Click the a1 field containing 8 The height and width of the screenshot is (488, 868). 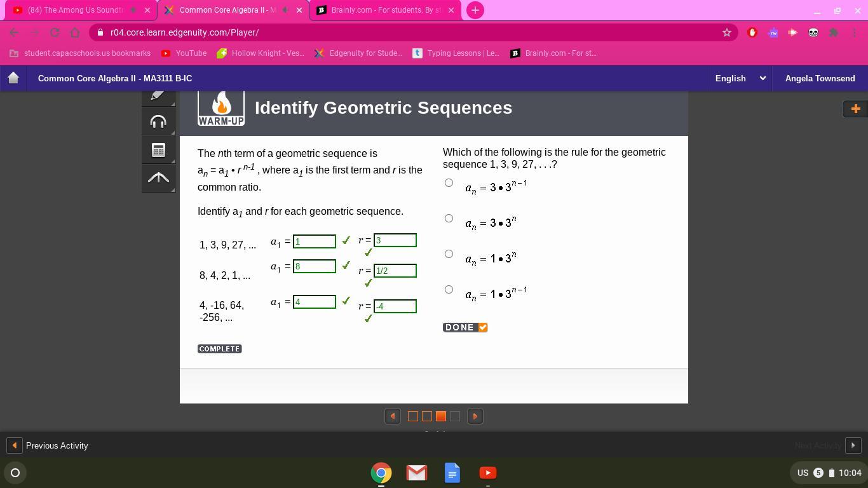[x=315, y=266]
